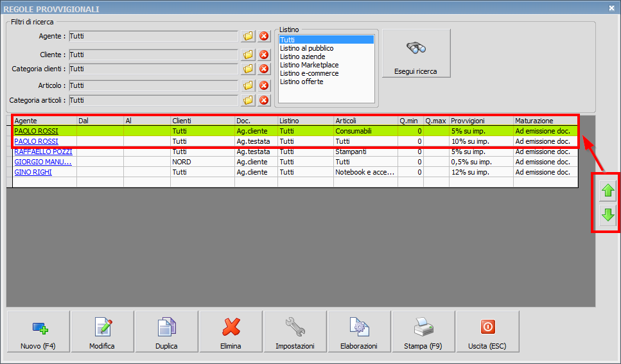Viewport: 621px width, 364px height.
Task: Select Listino e-commerce in the list
Action: (x=309, y=73)
